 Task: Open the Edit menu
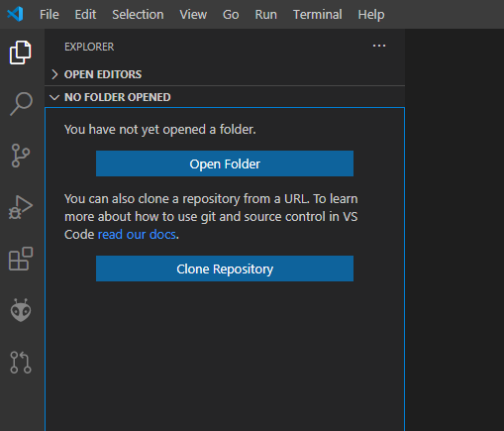pos(85,15)
